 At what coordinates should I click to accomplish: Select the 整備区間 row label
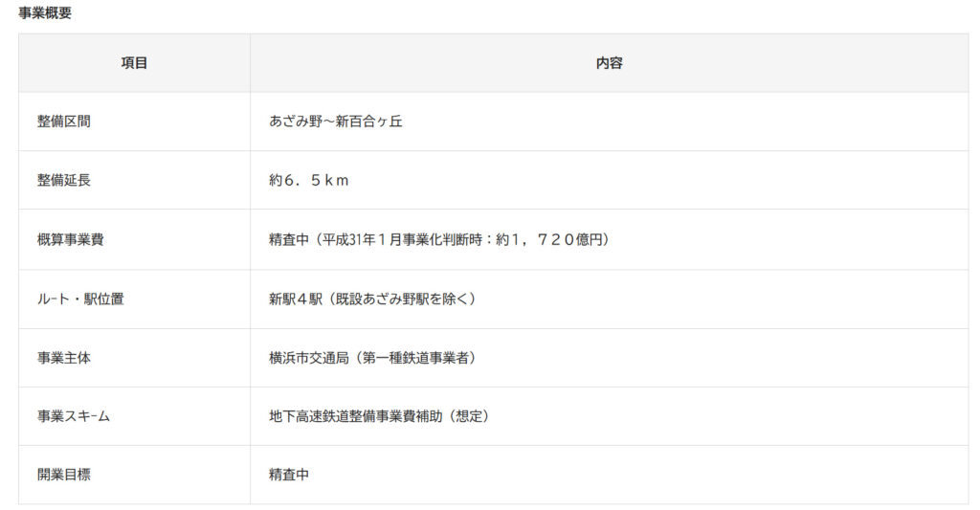click(64, 122)
